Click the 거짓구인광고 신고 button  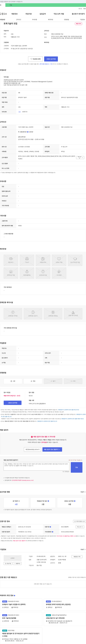(x=80, y=521)
